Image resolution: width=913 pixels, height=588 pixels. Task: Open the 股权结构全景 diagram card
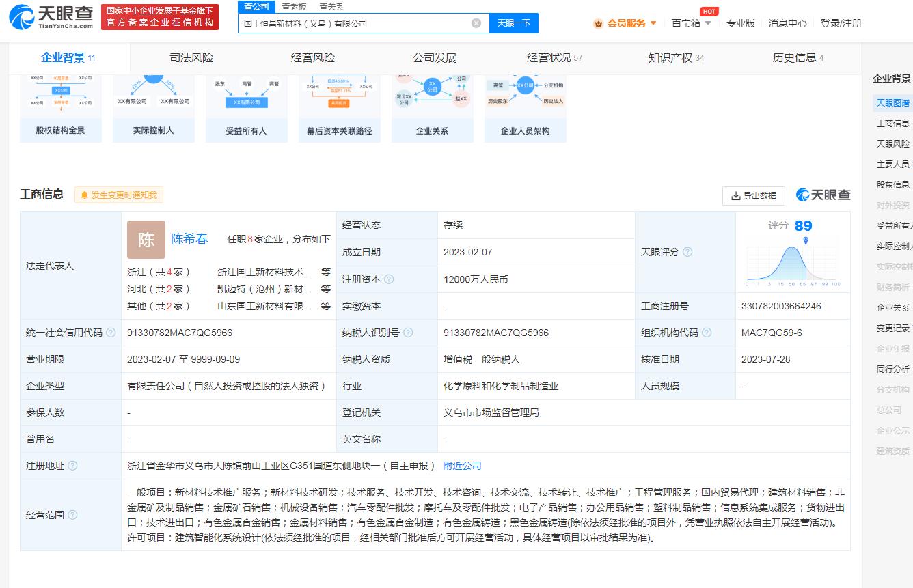[x=61, y=109]
